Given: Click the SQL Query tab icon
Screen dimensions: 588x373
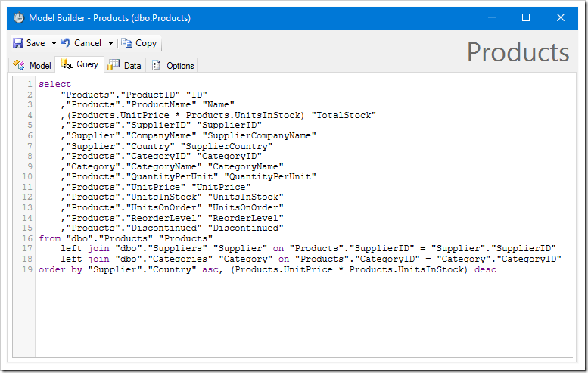Looking at the screenshot, I should pos(67,64).
